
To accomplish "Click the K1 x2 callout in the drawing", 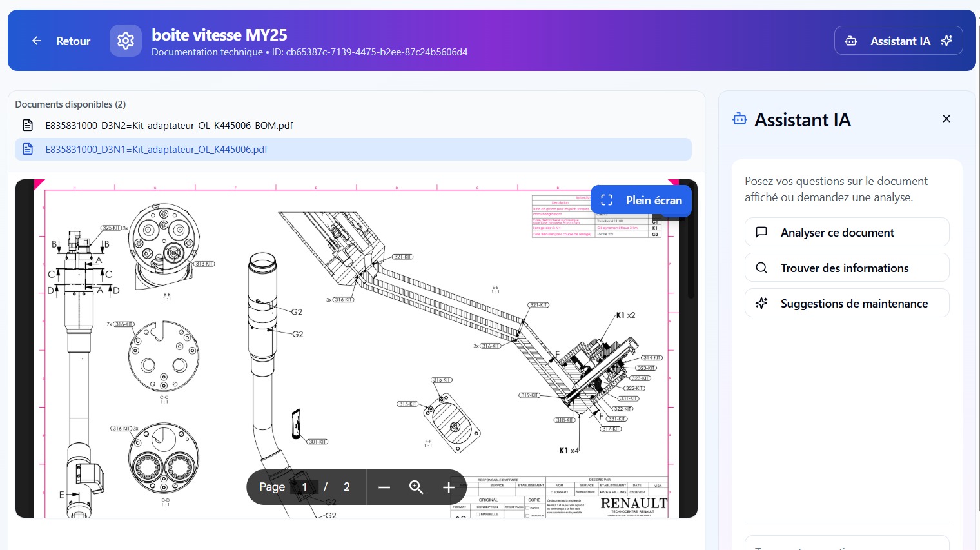I will pos(625,315).
